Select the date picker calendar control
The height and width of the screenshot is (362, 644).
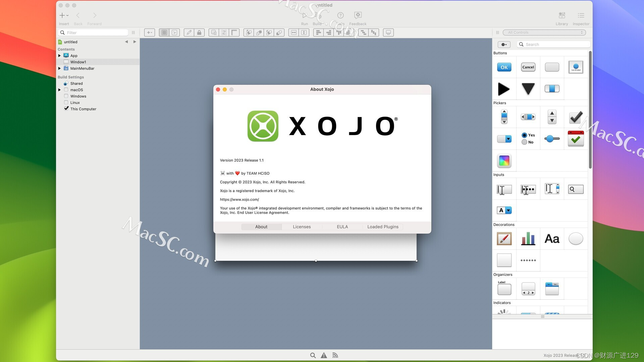point(576,138)
